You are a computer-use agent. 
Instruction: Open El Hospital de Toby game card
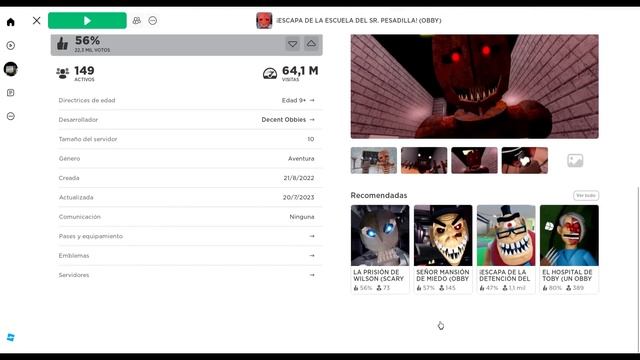pos(569,249)
